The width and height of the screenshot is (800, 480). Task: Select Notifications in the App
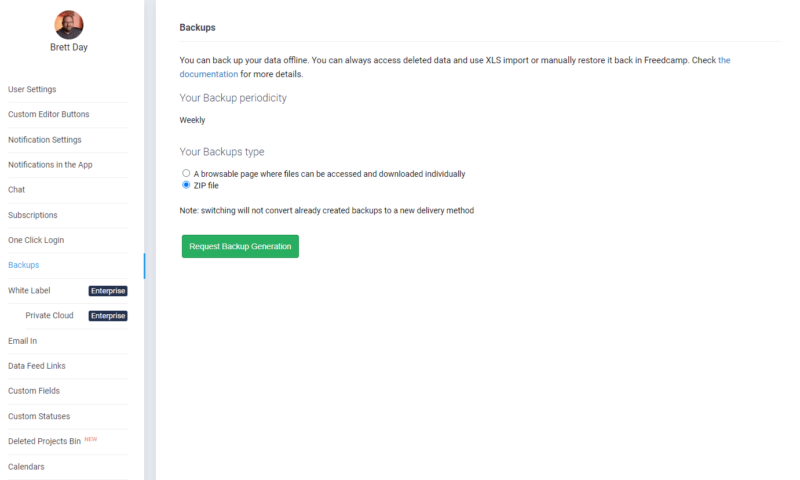pyautogui.click(x=50, y=165)
